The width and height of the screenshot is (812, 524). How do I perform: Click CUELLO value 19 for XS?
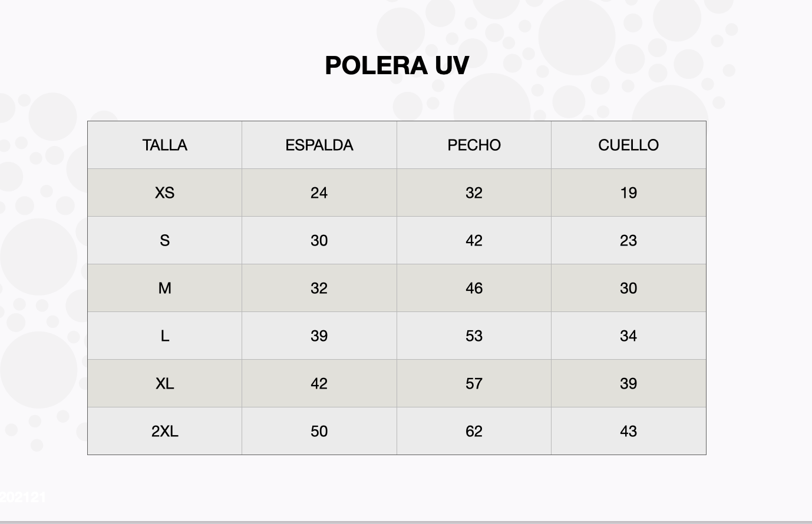coord(628,193)
